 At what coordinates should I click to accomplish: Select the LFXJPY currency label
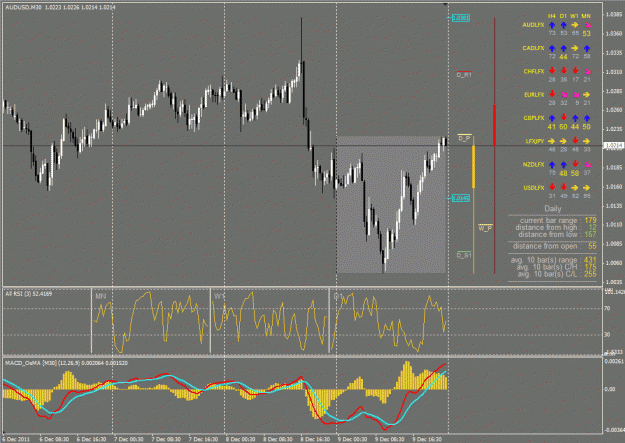pyautogui.click(x=535, y=141)
